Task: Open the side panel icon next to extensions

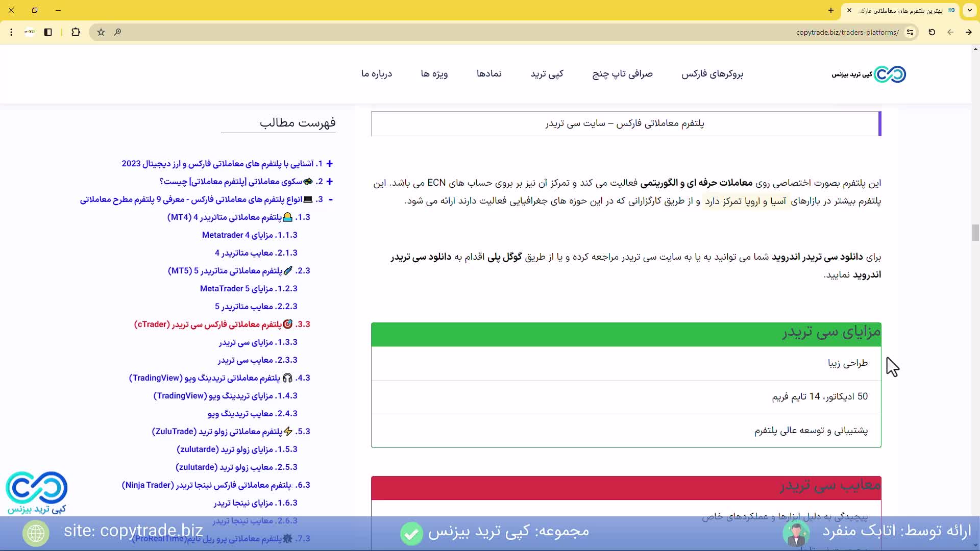Action: pyautogui.click(x=48, y=32)
